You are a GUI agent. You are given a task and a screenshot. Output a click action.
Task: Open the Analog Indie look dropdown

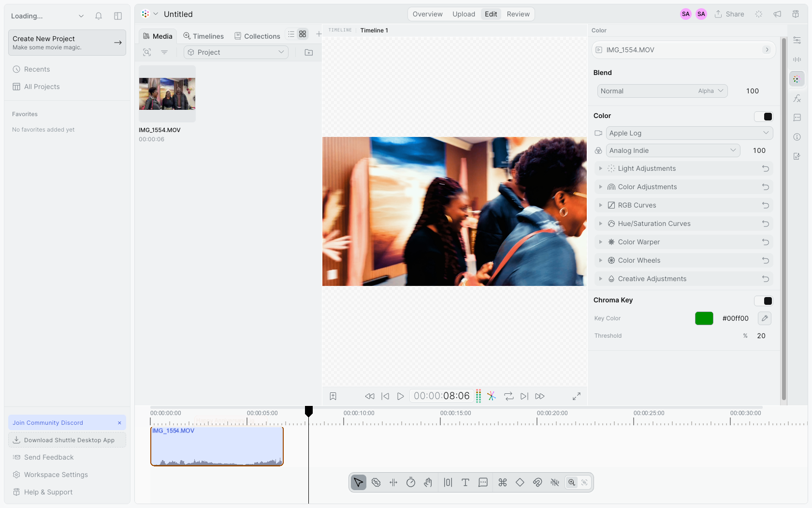pyautogui.click(x=673, y=150)
